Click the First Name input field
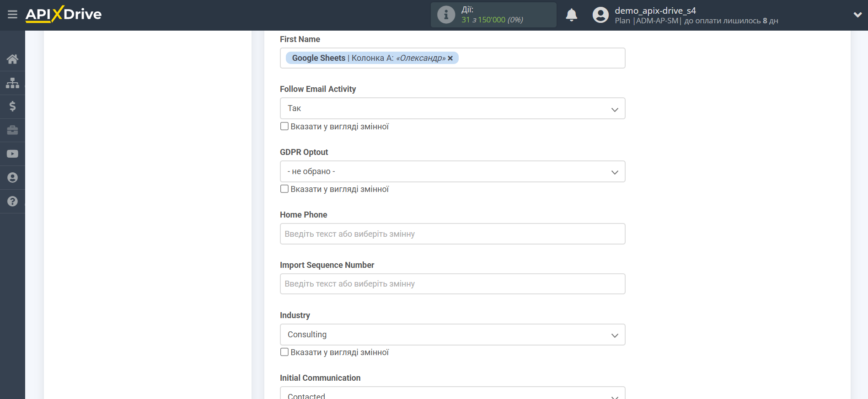The height and width of the screenshot is (399, 868). [452, 58]
